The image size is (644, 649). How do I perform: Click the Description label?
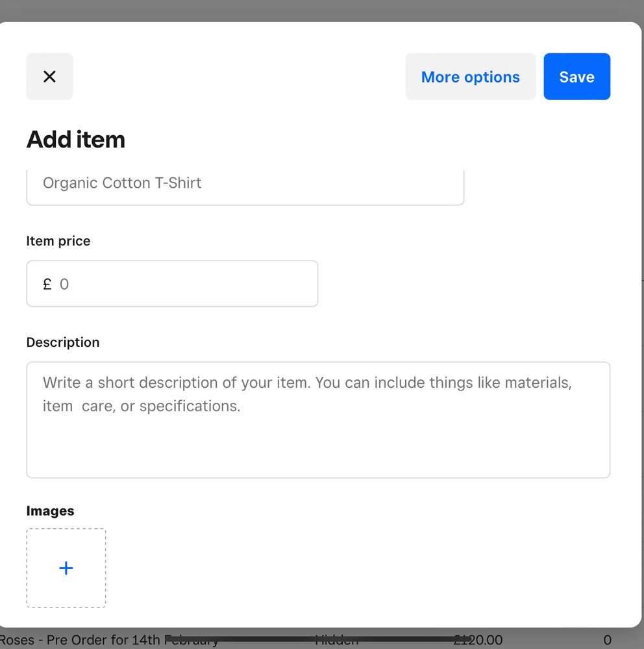click(x=63, y=342)
